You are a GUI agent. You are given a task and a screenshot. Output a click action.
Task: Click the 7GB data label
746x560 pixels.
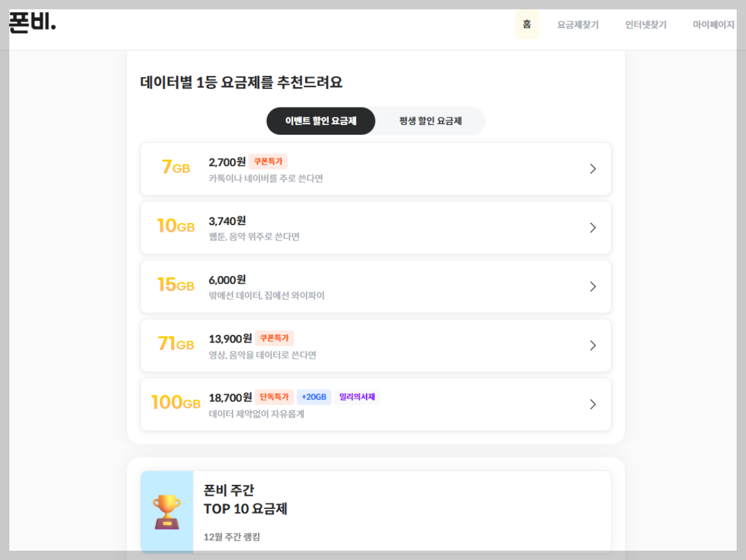point(175,167)
